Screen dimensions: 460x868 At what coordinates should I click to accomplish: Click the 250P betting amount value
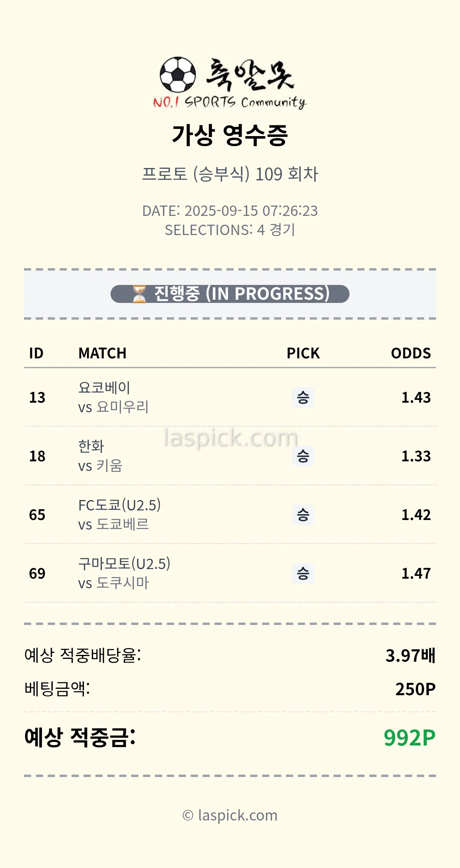pyautogui.click(x=415, y=689)
